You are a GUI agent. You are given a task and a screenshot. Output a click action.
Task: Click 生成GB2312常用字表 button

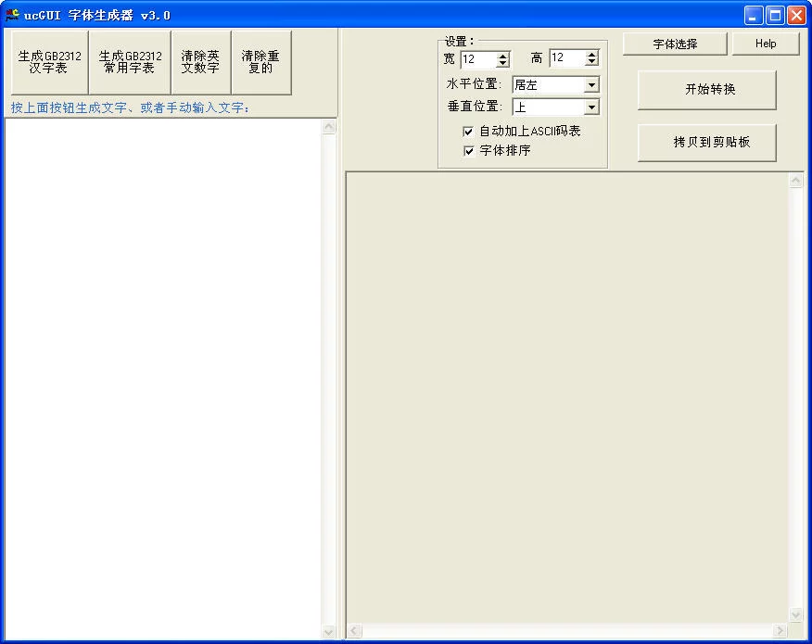click(x=130, y=62)
